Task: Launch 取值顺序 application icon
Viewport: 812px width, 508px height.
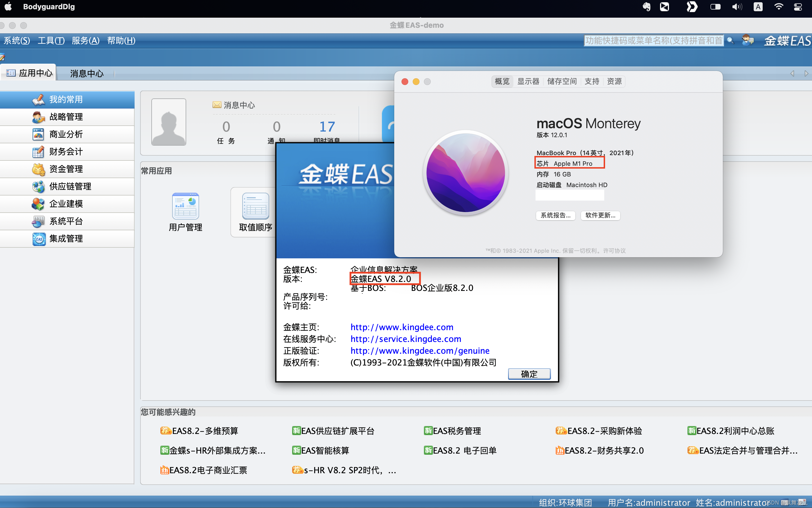Action: (255, 206)
